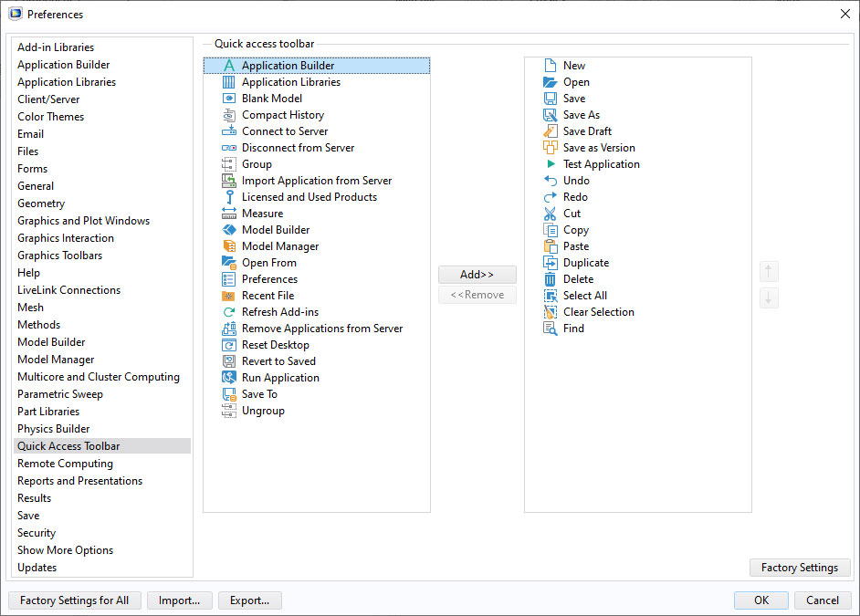
Task: Go to Multicore and Cluster Computing settings
Action: 99,377
